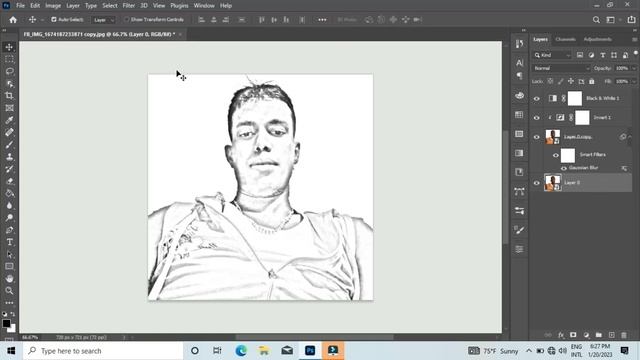Switch to the Channels tab
Viewport: 640px width, 360px height.
565,39
